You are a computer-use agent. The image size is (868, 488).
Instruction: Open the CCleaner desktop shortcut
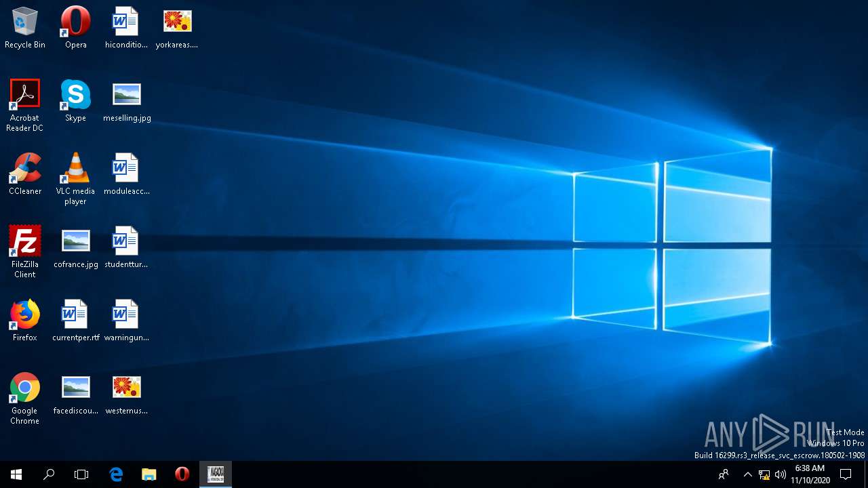click(25, 174)
